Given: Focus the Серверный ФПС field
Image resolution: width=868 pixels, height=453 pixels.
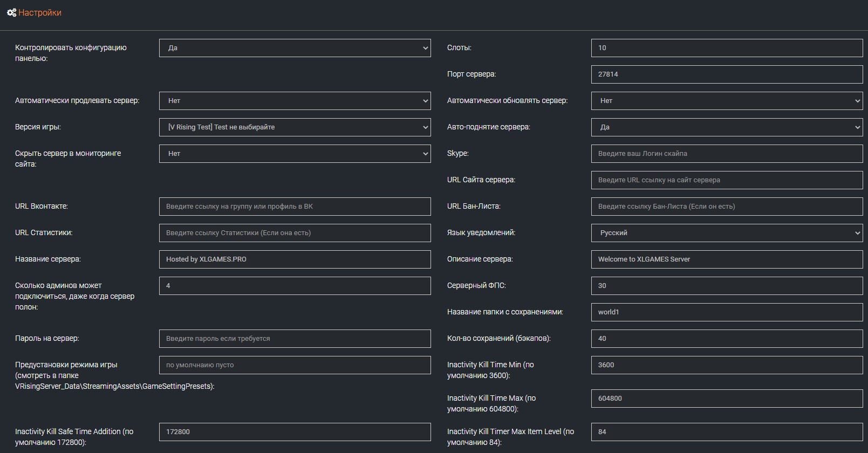Looking at the screenshot, I should coord(727,286).
